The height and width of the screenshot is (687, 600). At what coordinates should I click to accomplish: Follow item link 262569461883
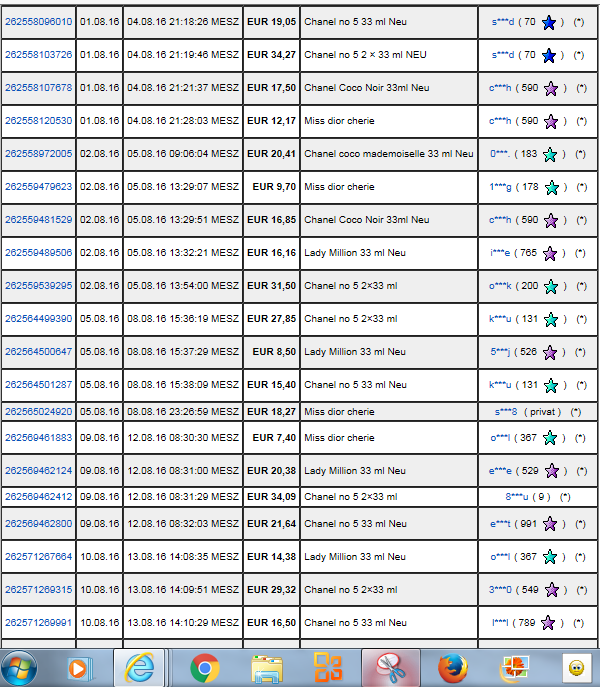coord(39,438)
